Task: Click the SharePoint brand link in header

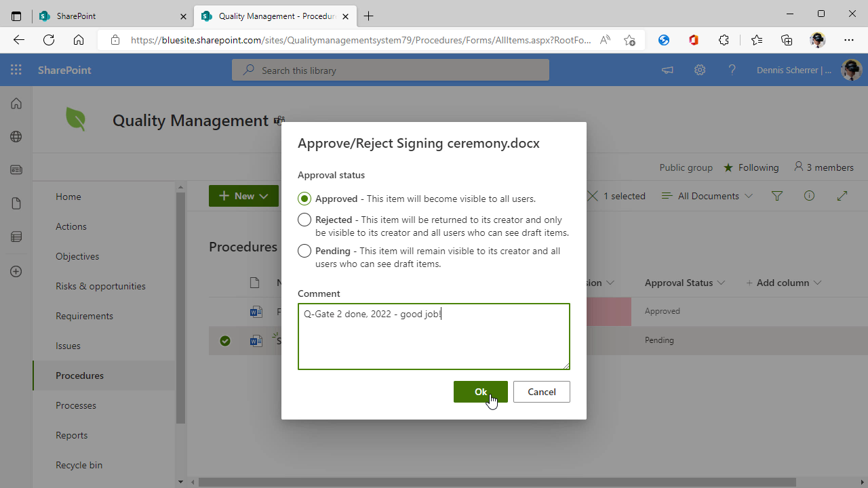Action: pos(64,70)
